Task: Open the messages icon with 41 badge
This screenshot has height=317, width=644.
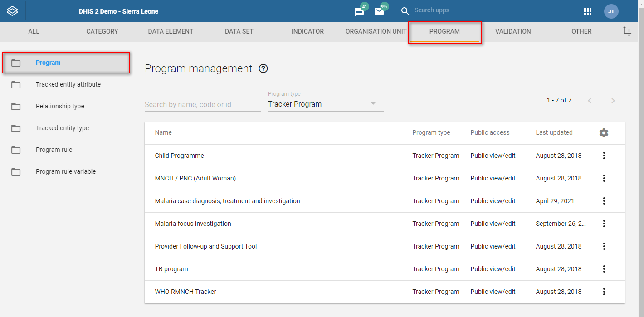Action: click(360, 11)
